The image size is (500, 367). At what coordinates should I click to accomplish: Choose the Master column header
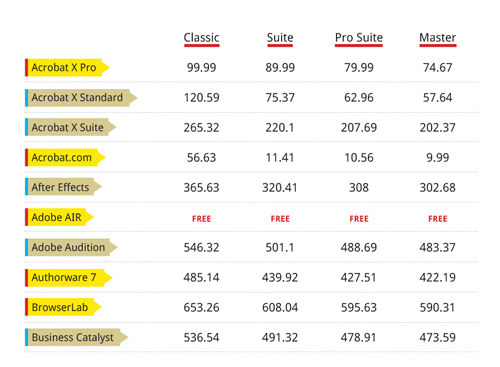(437, 38)
